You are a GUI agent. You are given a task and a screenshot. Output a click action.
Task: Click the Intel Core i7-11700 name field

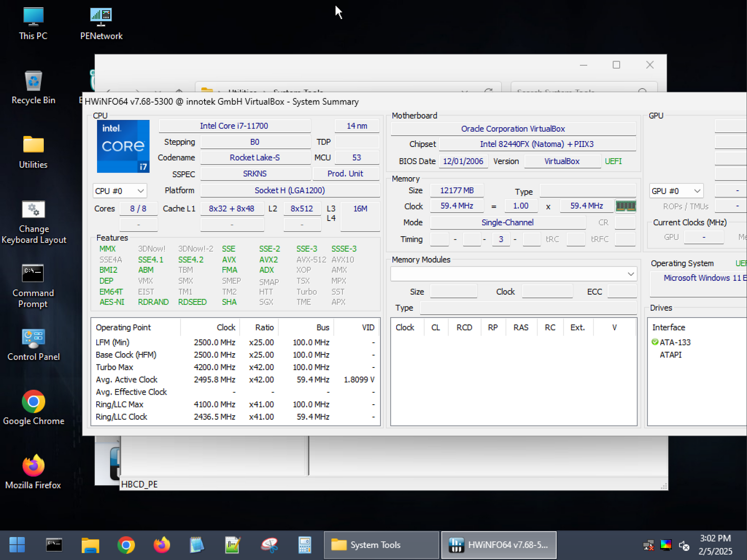click(234, 126)
